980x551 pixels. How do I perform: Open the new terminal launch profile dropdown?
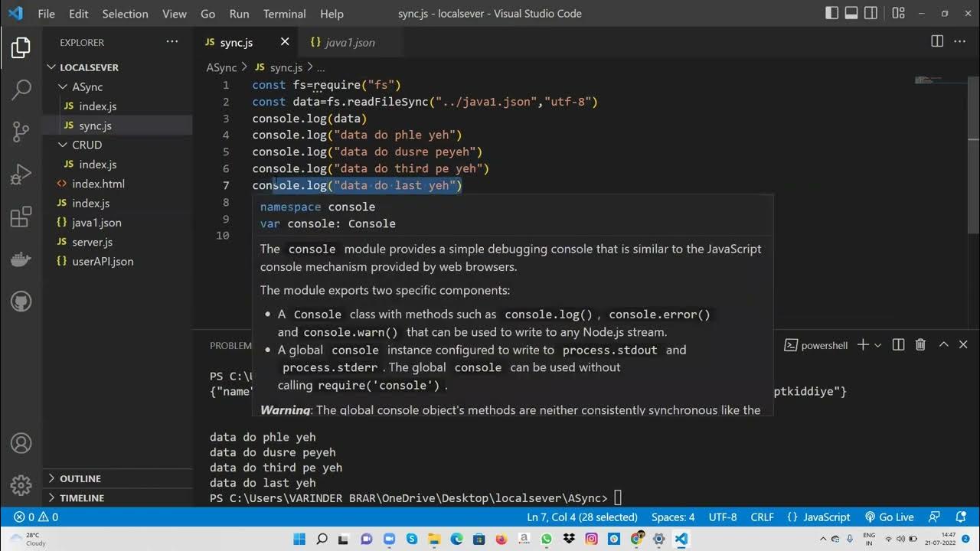(x=877, y=345)
